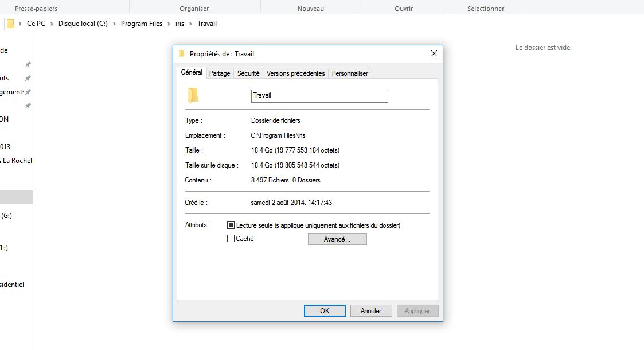Viewport: 644px width, 350px height.
Task: Click the Nouveau ribbon group label
Action: coord(311,9)
